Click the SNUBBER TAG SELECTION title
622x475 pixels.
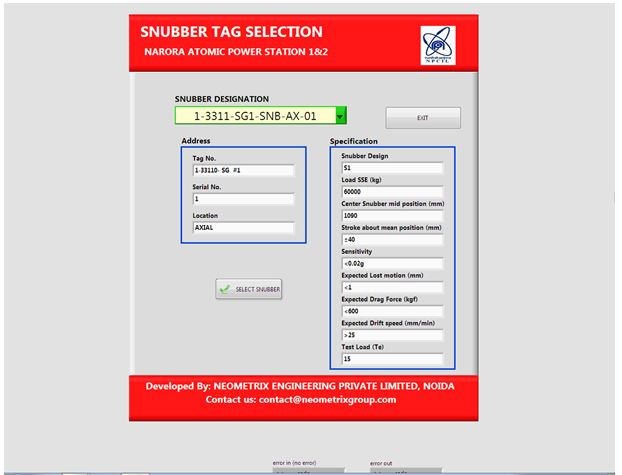[231, 32]
